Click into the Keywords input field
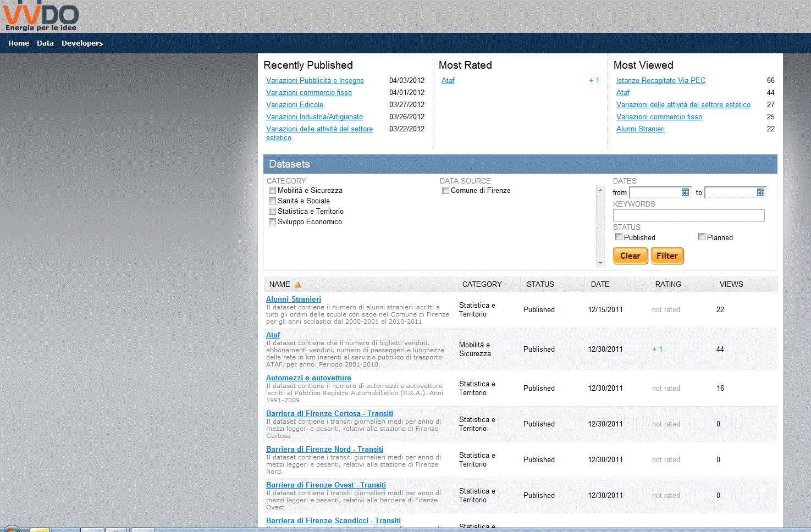This screenshot has width=811, height=532. (x=688, y=215)
